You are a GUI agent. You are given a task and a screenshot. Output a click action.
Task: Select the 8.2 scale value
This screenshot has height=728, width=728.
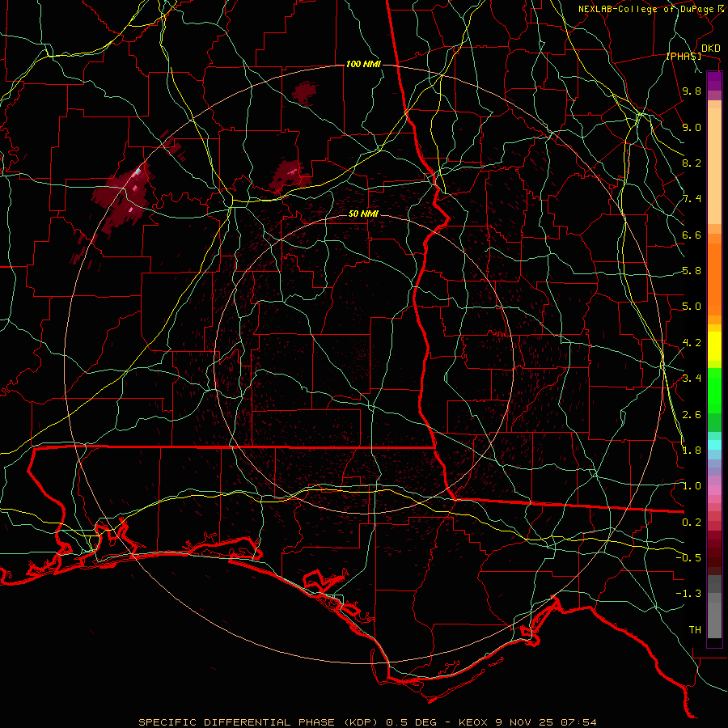pyautogui.click(x=692, y=163)
